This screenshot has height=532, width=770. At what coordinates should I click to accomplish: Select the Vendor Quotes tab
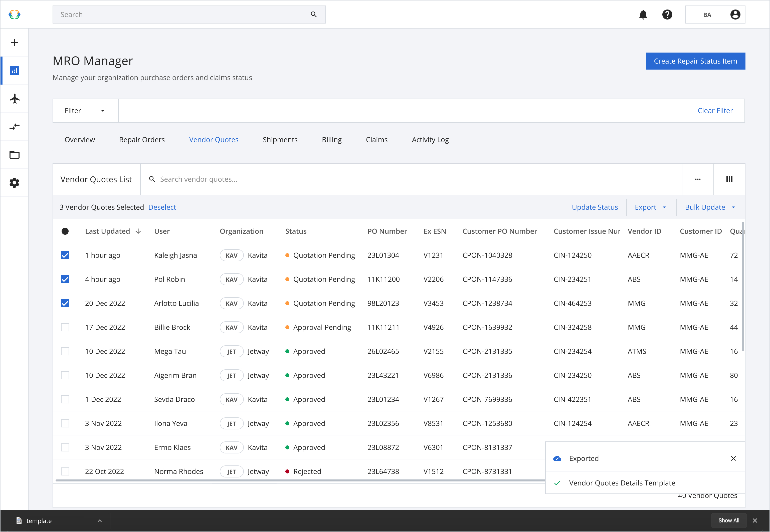[214, 140]
